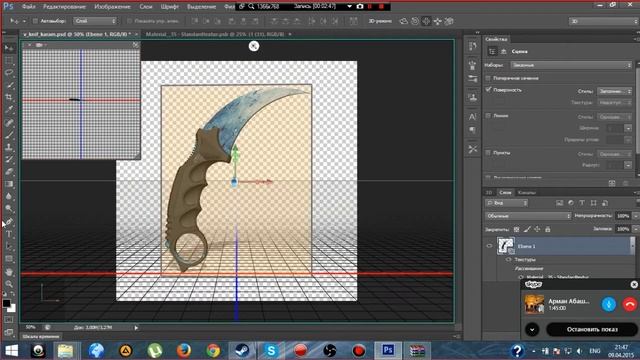This screenshot has width=640, height=360.
Task: Click the camera snapshot icon in recorder bar
Action: pyautogui.click(x=360, y=7)
